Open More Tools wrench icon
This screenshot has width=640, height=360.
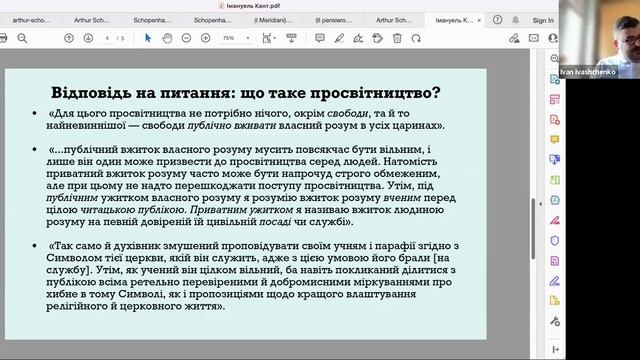click(x=554, y=321)
